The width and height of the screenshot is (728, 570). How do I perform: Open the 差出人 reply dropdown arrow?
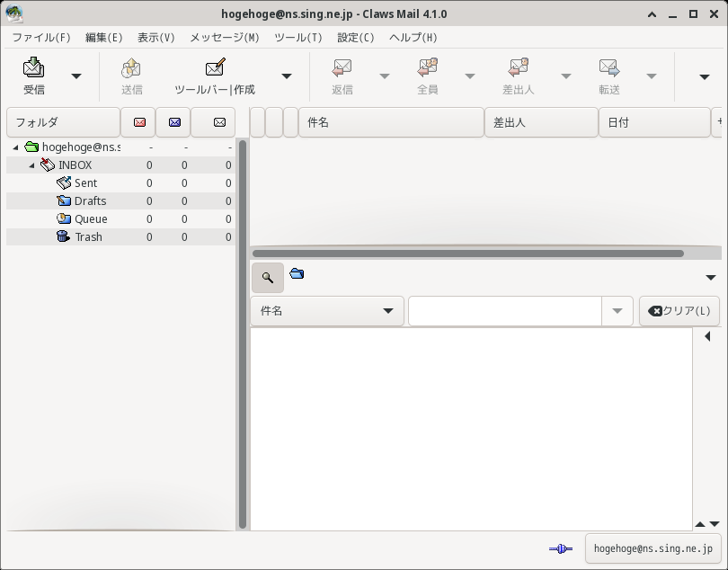click(x=566, y=76)
